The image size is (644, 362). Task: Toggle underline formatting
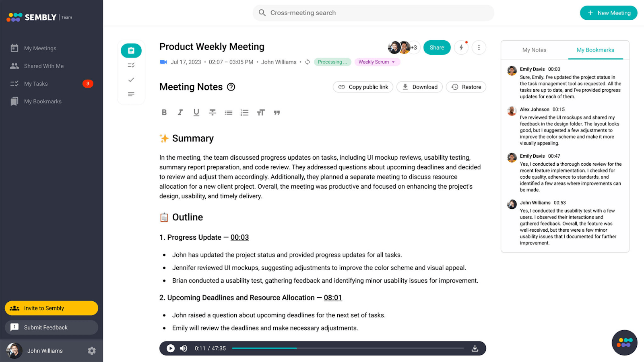pyautogui.click(x=196, y=112)
